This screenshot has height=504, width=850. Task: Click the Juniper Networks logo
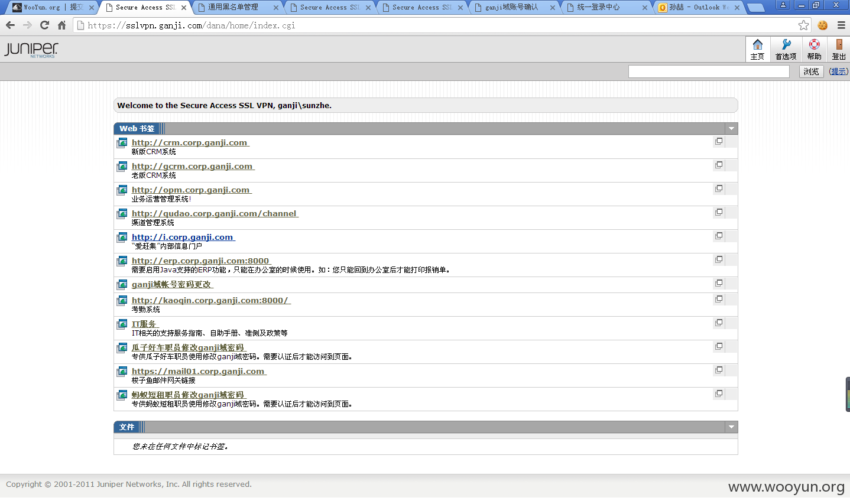click(x=31, y=50)
